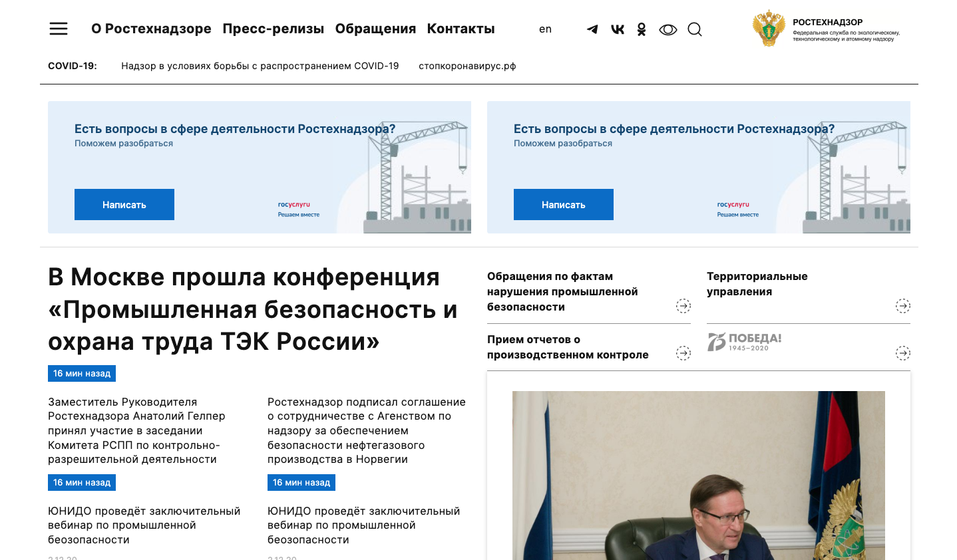Open the site search magnifier
Viewport: 957px width, 560px height.
click(x=695, y=29)
